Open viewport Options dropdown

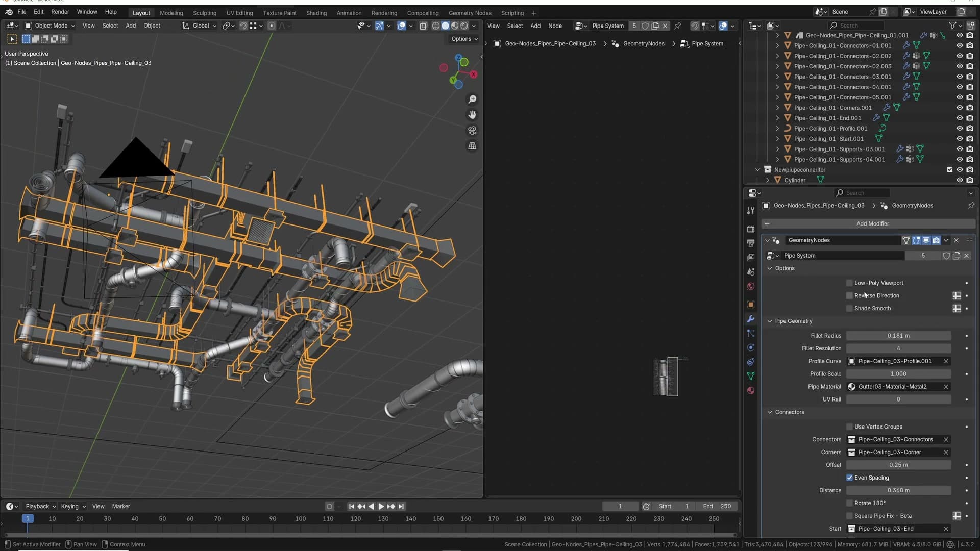(x=464, y=39)
